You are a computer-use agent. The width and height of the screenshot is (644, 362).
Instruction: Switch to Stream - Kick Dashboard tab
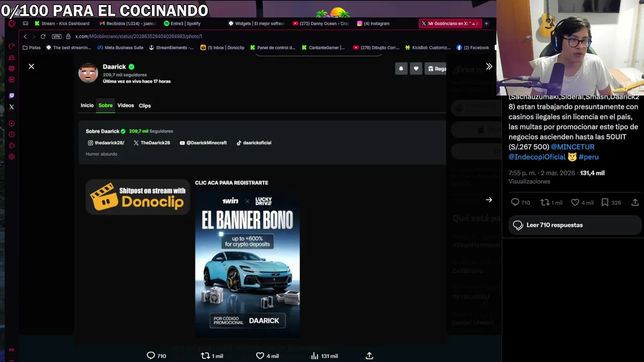[62, 23]
